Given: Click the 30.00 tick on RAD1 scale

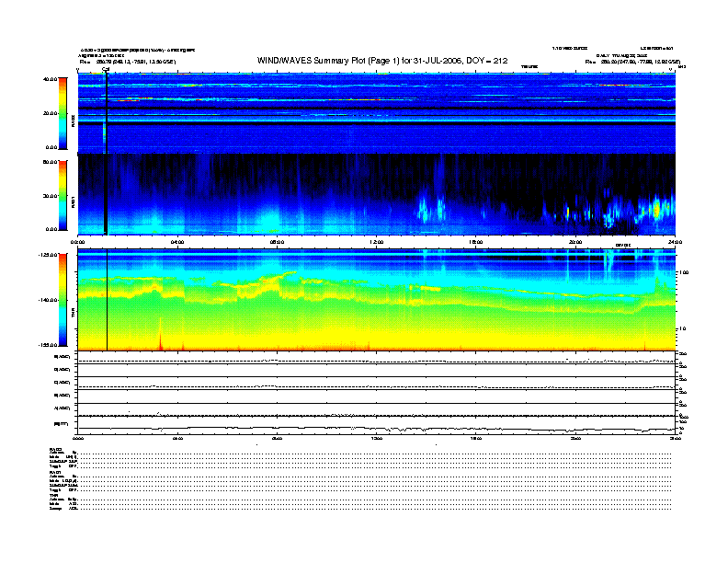Looking at the screenshot, I should click(50, 196).
